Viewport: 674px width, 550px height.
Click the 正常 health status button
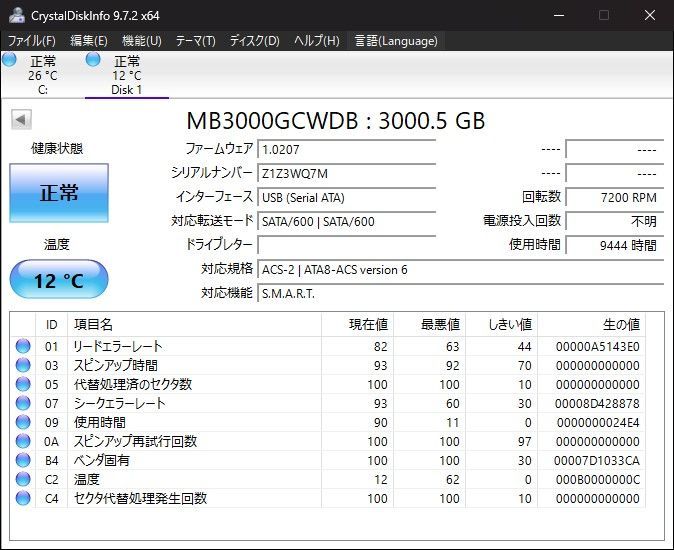[x=59, y=193]
